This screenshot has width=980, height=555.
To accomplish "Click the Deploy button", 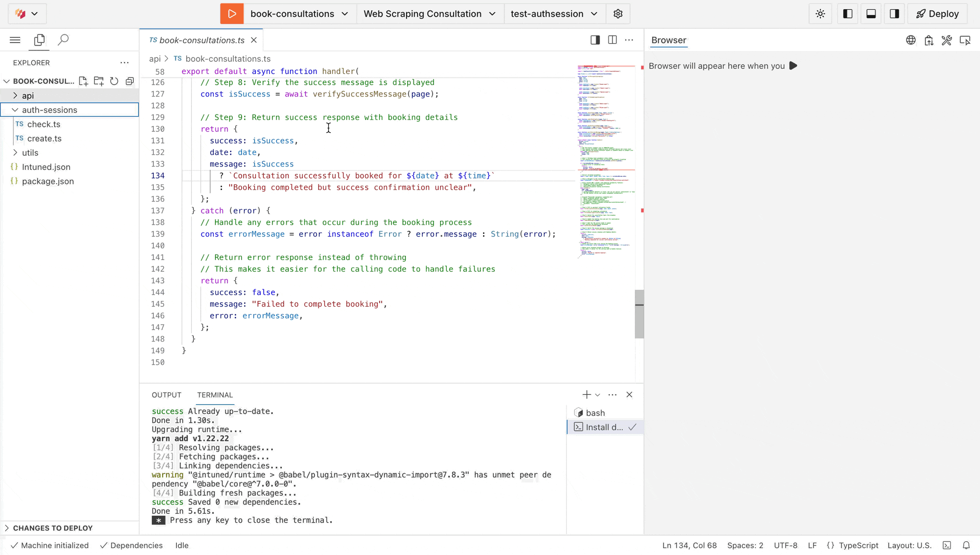I will click(x=937, y=13).
